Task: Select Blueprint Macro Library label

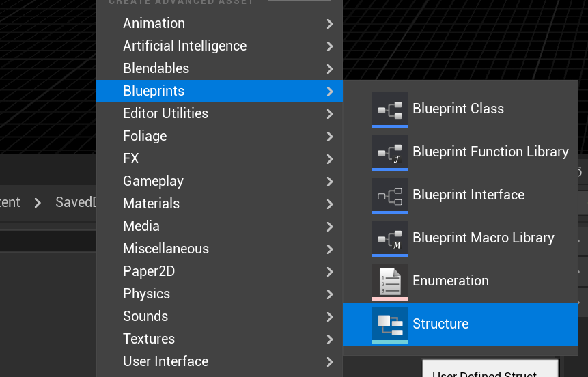Action: click(x=484, y=238)
